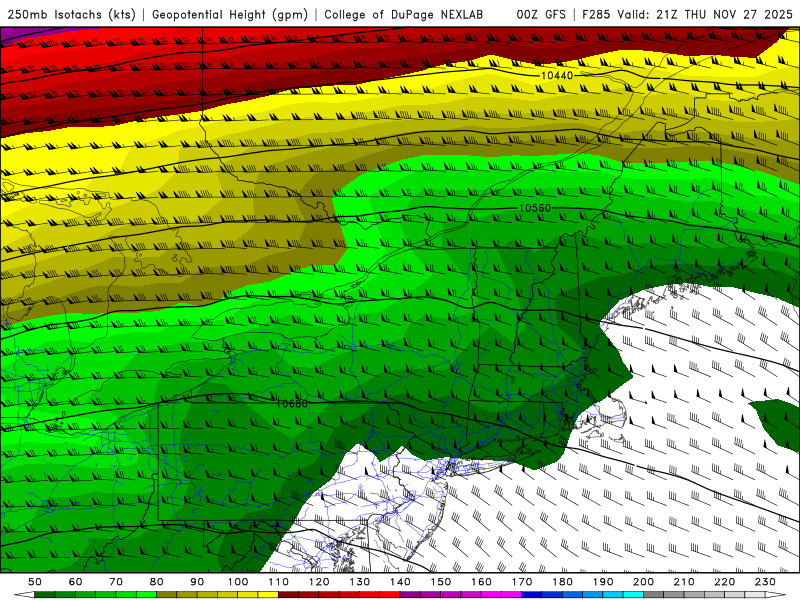The height and width of the screenshot is (600, 800).
Task: Click the 210 value on the color scale
Action: tap(684, 582)
